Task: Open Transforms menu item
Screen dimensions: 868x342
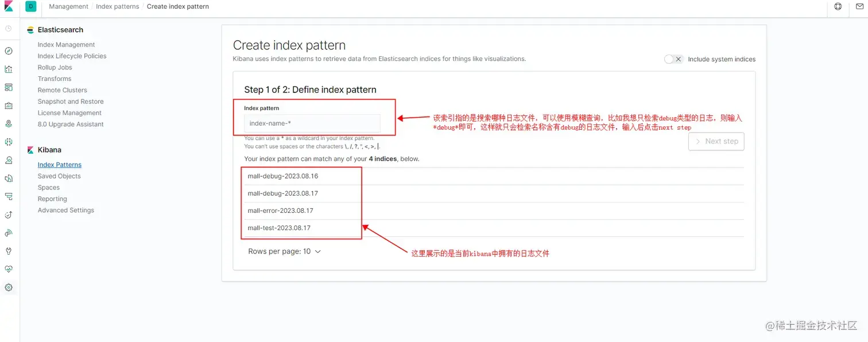Action: pos(55,79)
